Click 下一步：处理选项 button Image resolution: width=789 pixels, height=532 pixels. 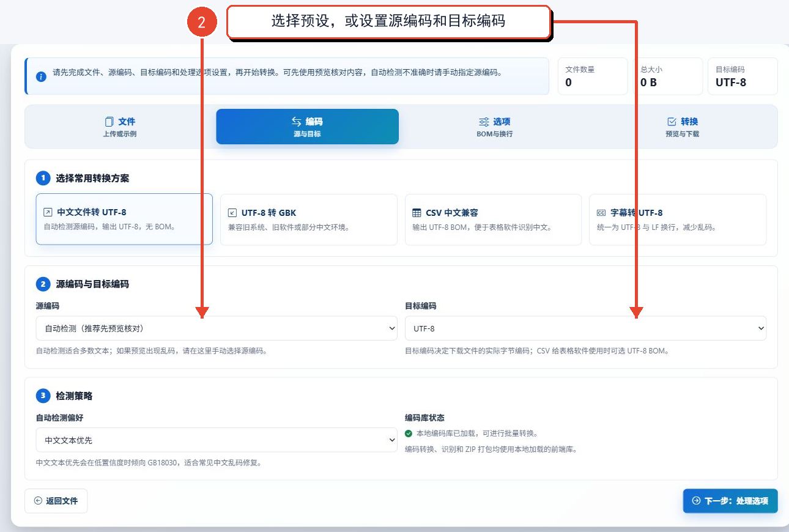730,501
